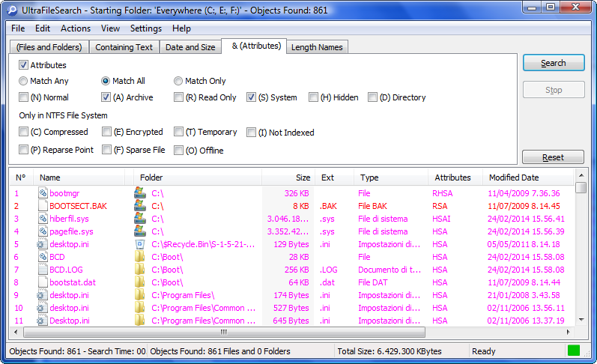Open the Settings menu
597x364 pixels.
[146, 28]
